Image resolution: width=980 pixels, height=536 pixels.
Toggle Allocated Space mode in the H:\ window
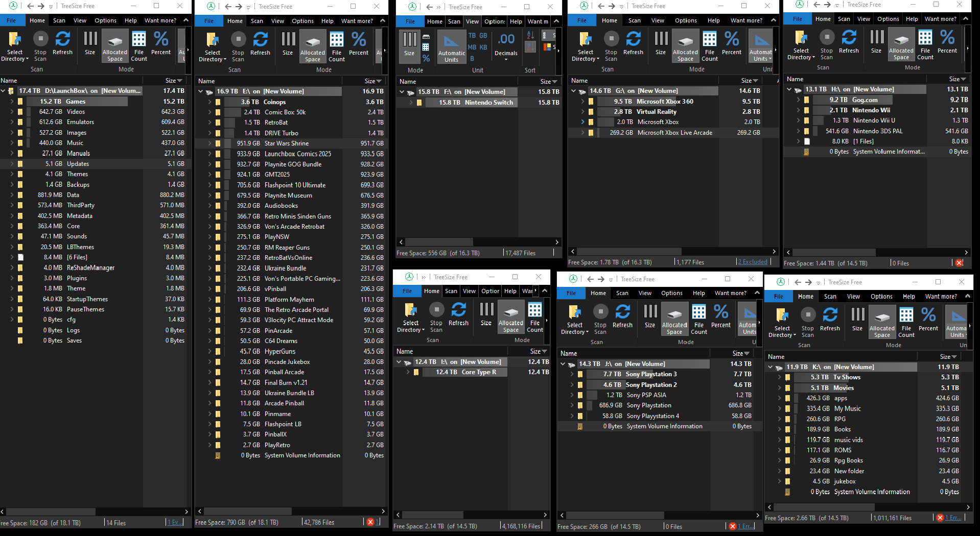click(x=901, y=45)
